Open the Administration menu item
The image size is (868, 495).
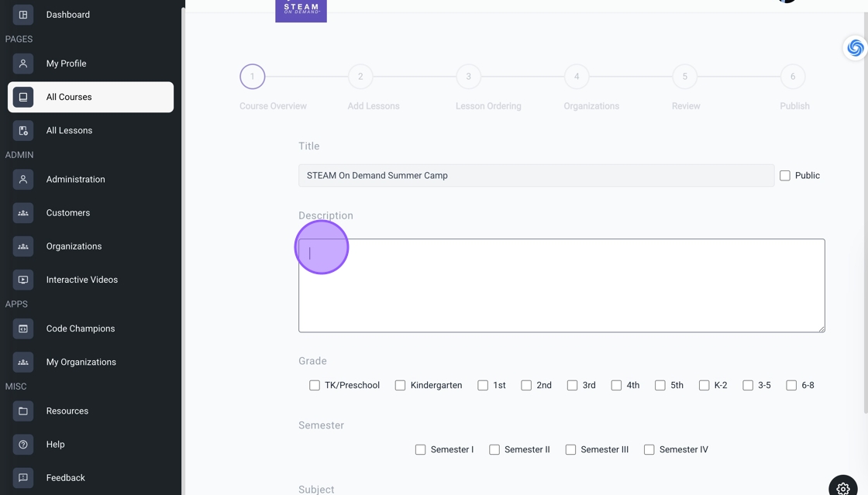(75, 179)
